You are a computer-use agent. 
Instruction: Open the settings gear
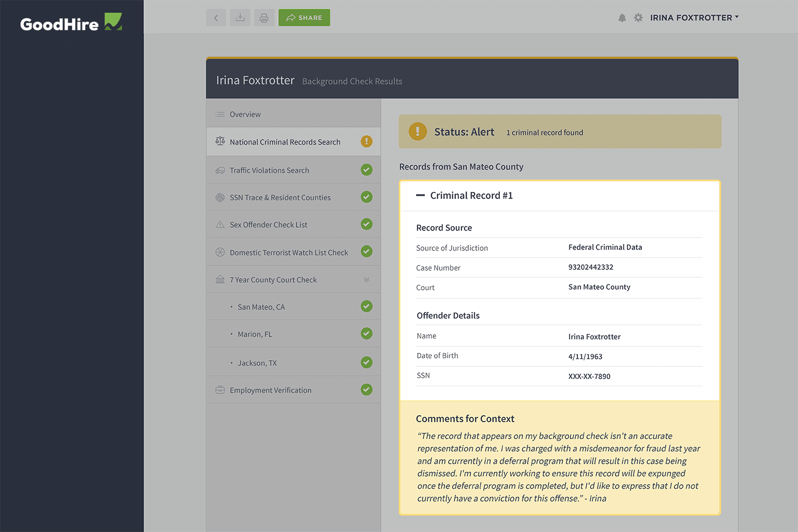point(638,17)
